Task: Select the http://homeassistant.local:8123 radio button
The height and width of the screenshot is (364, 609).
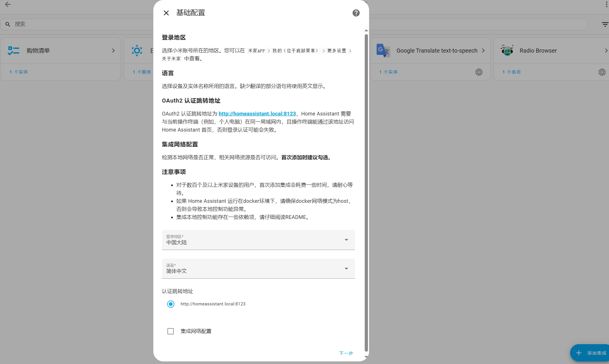Action: tap(171, 304)
